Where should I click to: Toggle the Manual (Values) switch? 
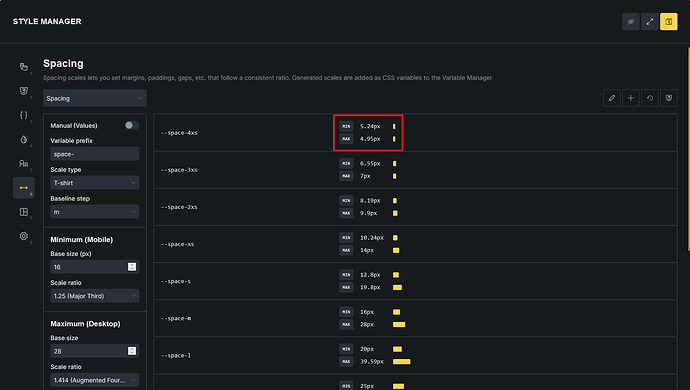(132, 125)
